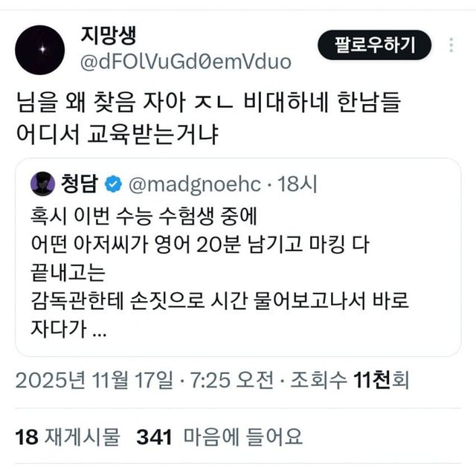Open the @dFOlVuGd0emVduo handle link
This screenshot has width=476, height=467.
point(186,62)
